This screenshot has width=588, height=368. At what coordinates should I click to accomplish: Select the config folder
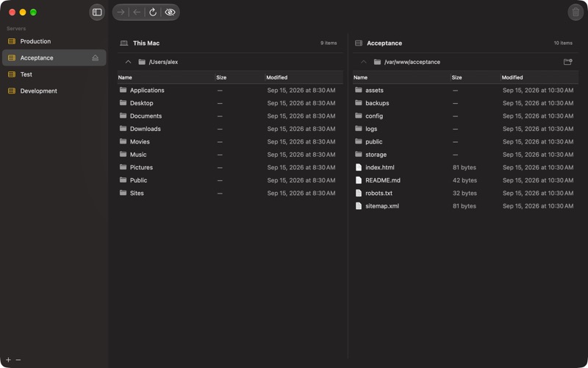coord(465,116)
